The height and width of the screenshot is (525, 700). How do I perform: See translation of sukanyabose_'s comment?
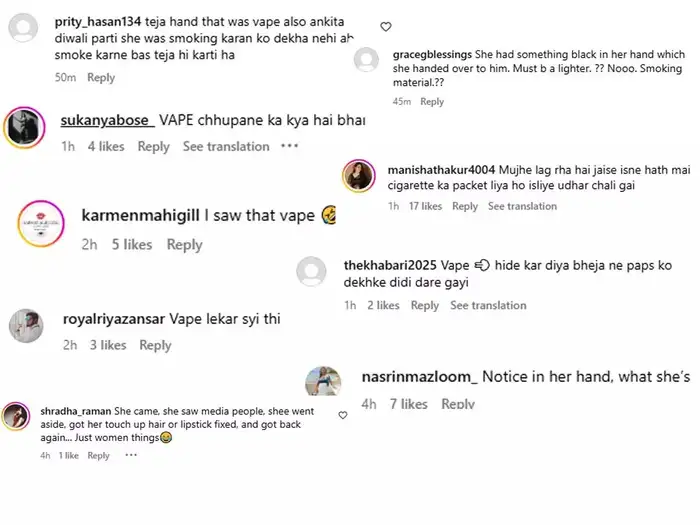coord(226,146)
